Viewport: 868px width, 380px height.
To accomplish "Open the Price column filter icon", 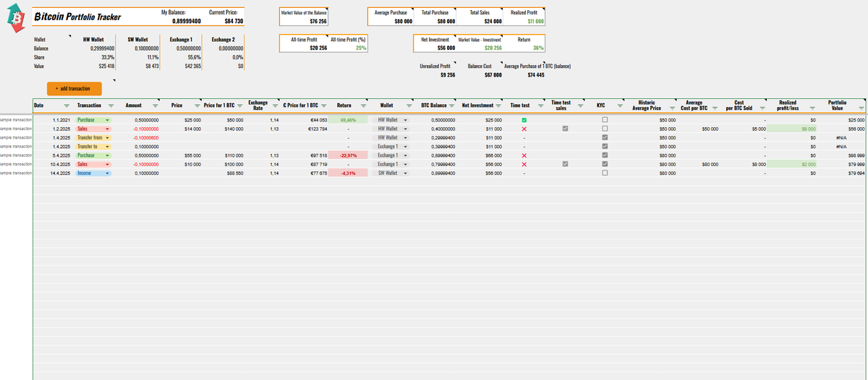I will (197, 105).
